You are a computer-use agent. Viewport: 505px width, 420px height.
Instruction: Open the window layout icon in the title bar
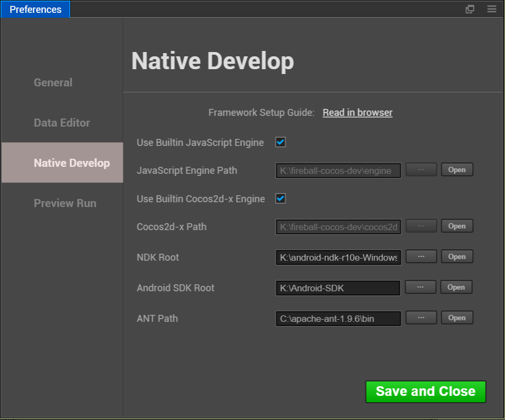(470, 9)
